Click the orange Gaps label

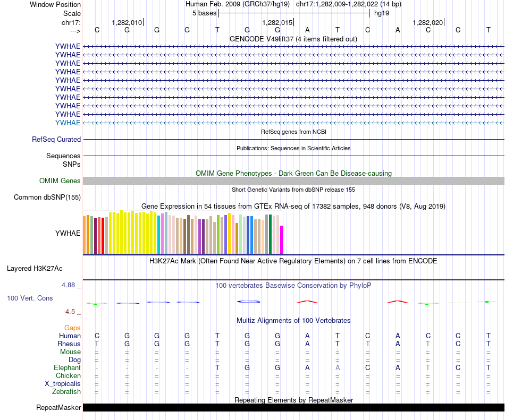(72, 328)
